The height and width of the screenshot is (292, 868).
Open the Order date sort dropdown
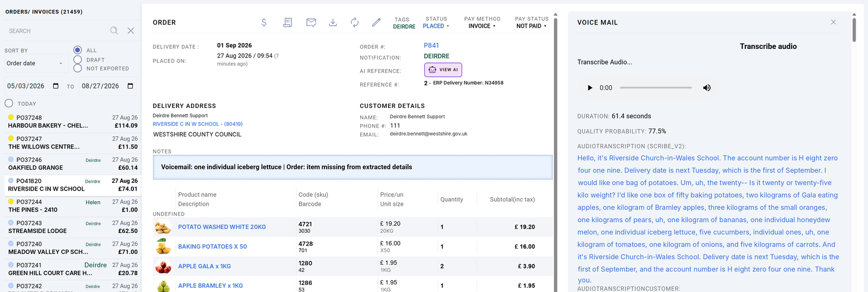pos(35,64)
